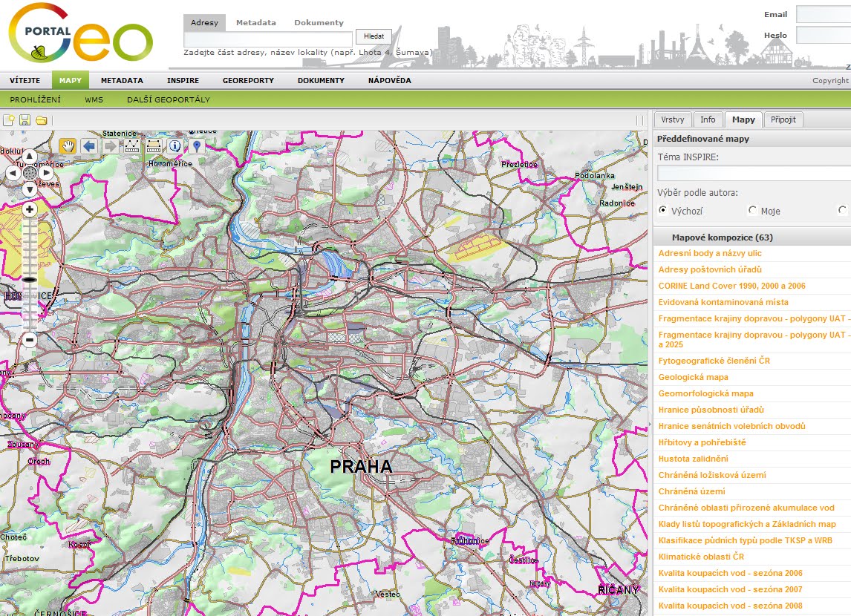Switch to the Vrstvy tab

673,119
